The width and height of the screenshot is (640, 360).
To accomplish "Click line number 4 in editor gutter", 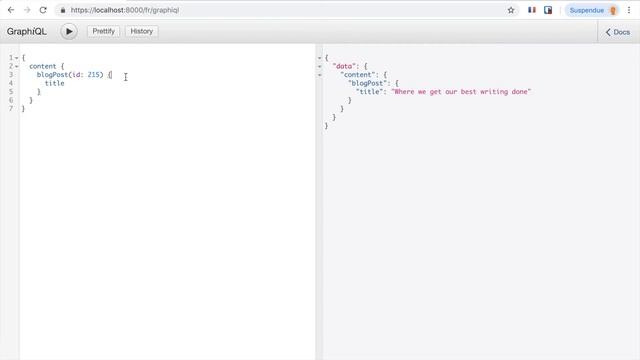I will click(x=11, y=83).
